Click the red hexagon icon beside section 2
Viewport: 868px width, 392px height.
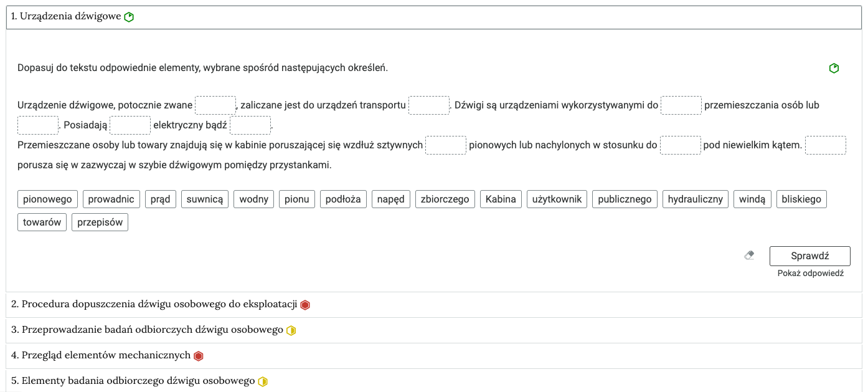click(305, 305)
